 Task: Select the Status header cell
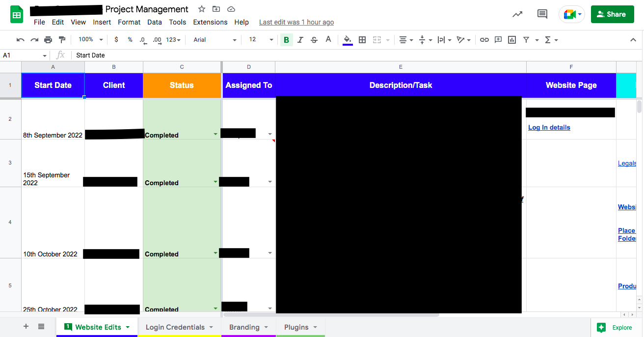pos(182,85)
